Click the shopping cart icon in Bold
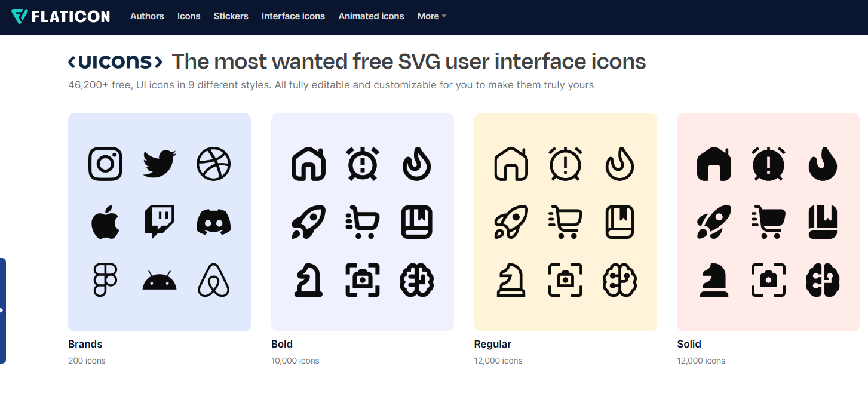868x415 pixels. (x=363, y=222)
